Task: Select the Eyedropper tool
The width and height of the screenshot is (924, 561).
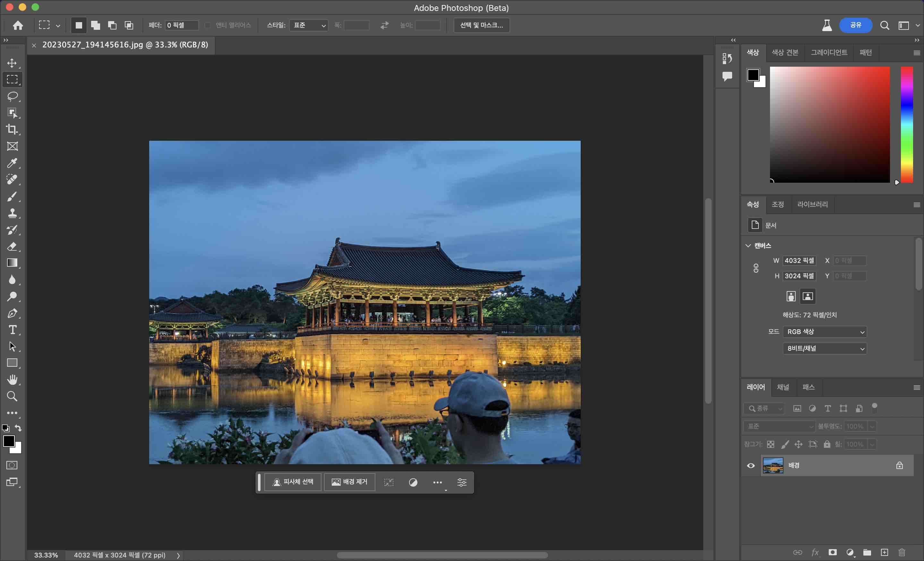Action: (13, 163)
